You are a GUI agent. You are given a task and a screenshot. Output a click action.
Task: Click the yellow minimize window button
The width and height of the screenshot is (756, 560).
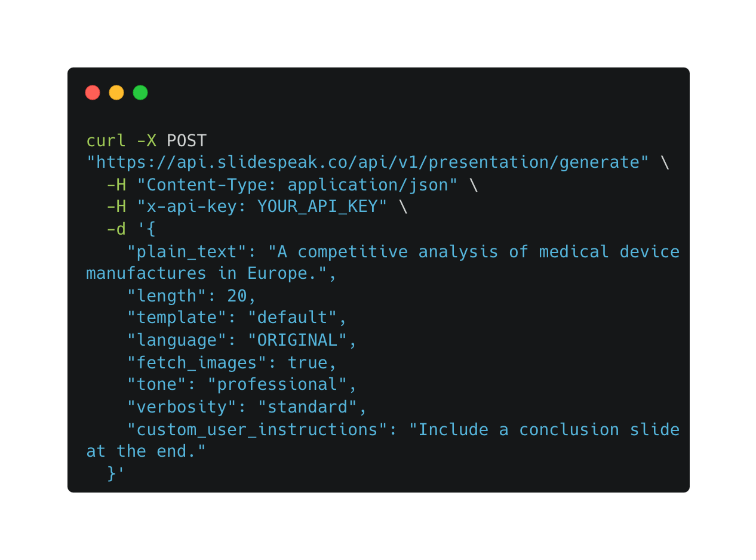(116, 93)
